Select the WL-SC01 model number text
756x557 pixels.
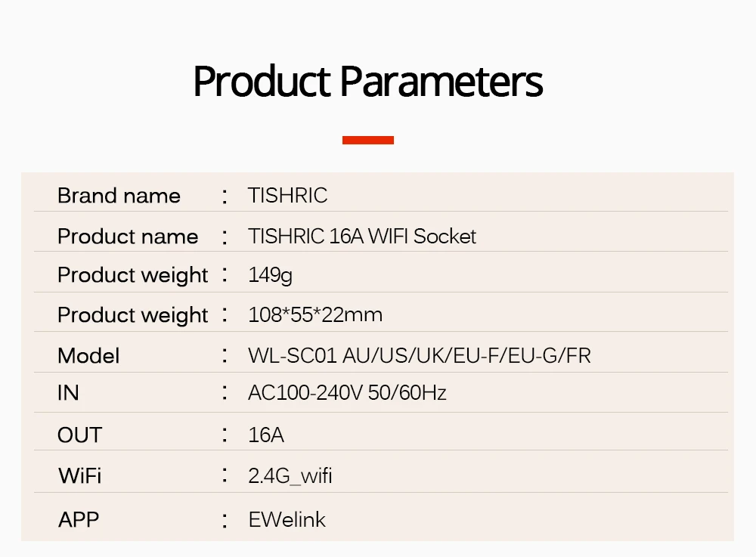[x=293, y=356]
